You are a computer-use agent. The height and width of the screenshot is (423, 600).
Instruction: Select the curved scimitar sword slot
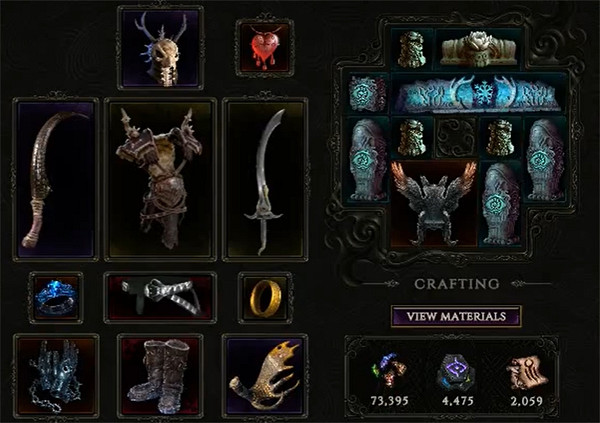pyautogui.click(x=265, y=179)
